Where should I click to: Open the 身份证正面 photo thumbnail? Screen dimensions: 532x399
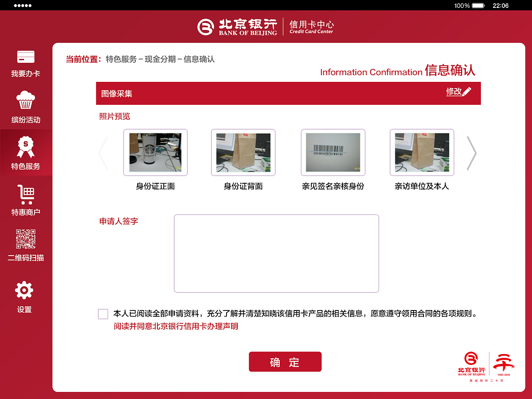[155, 153]
